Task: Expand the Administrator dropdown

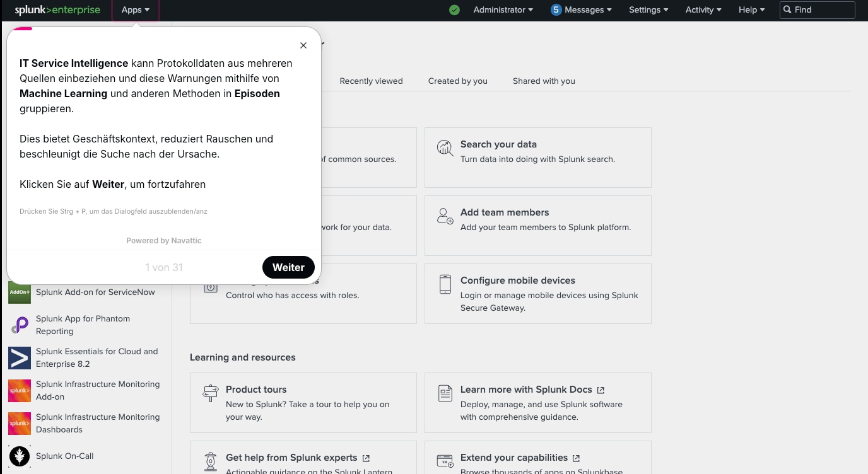Action: pos(503,10)
